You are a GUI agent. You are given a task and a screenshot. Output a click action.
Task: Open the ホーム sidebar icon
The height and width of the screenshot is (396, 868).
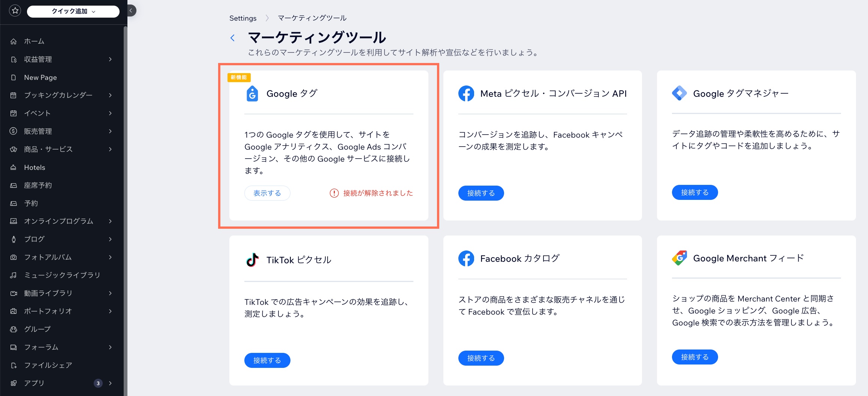pyautogui.click(x=14, y=41)
